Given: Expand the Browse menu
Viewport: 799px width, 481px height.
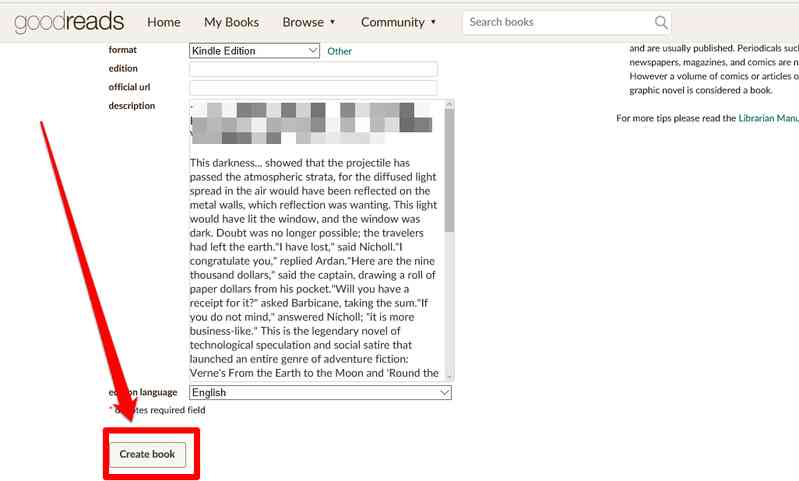Looking at the screenshot, I should (309, 22).
